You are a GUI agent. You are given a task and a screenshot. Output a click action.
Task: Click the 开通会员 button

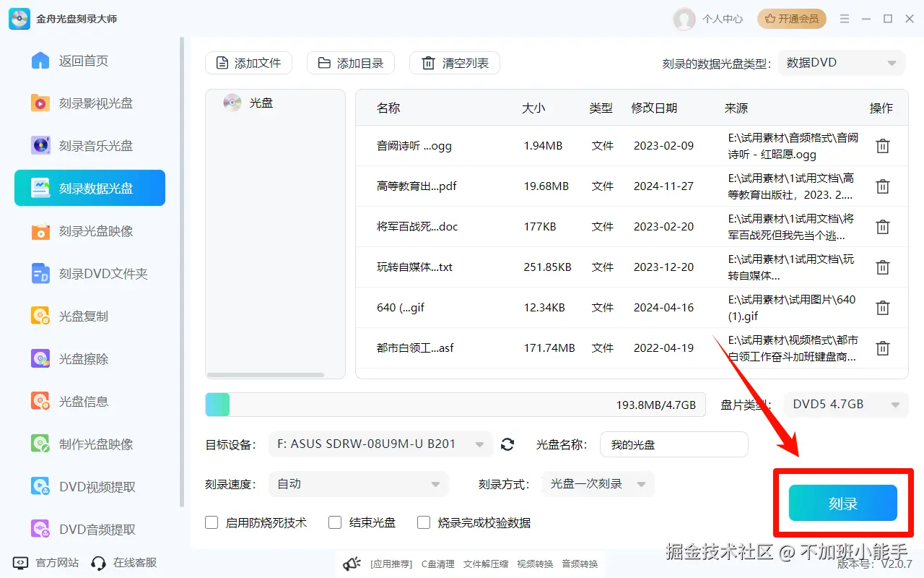coord(792,19)
